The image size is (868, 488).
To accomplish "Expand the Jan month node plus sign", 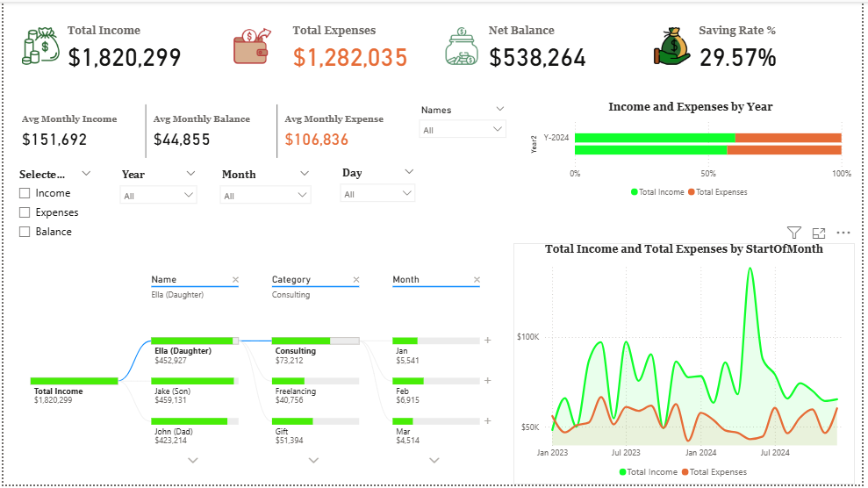I will 487,340.
